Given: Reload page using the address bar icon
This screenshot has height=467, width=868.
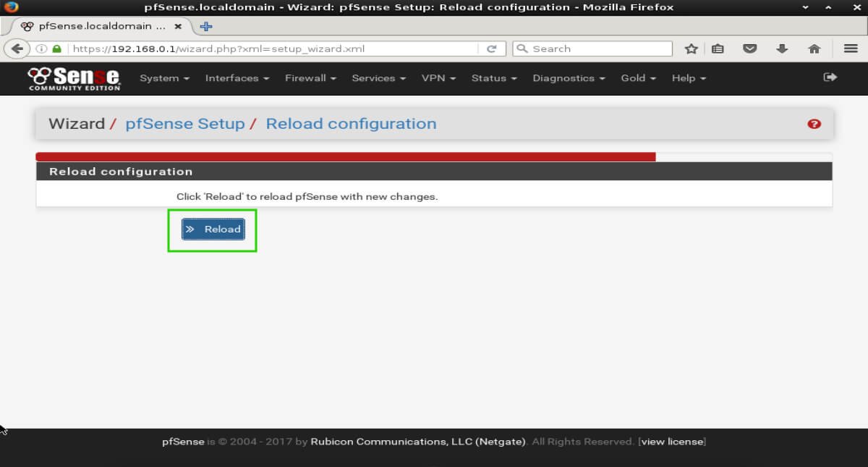Looking at the screenshot, I should pyautogui.click(x=491, y=49).
